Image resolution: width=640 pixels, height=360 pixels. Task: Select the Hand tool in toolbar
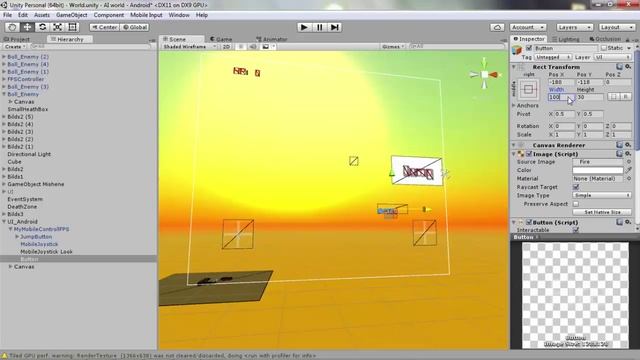coord(12,27)
